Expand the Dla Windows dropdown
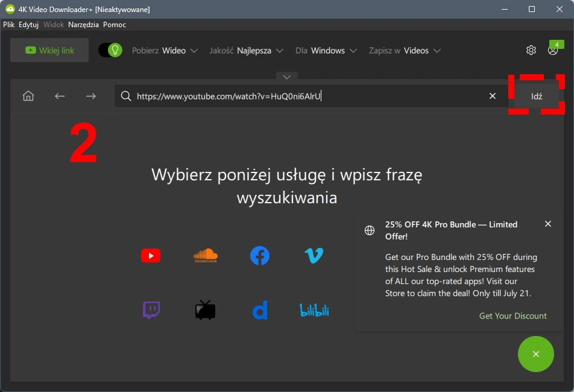Image resolution: width=574 pixels, height=392 pixels. tap(326, 51)
